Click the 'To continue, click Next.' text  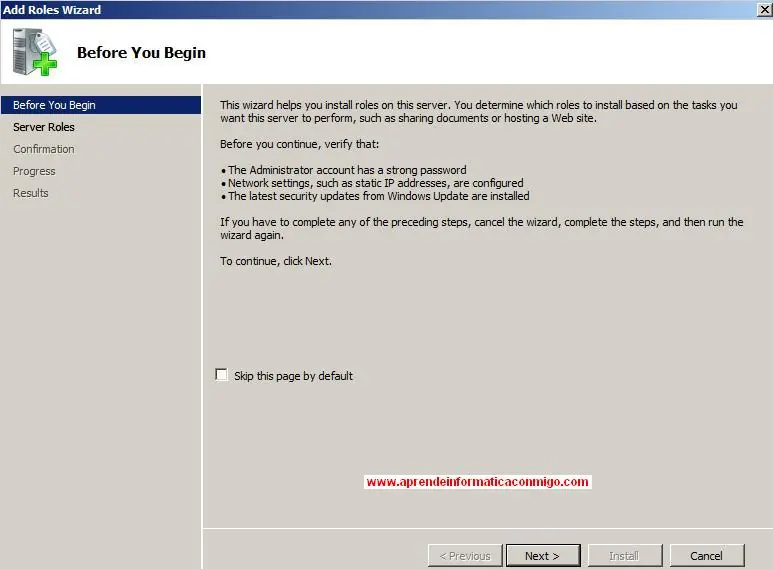pos(276,261)
